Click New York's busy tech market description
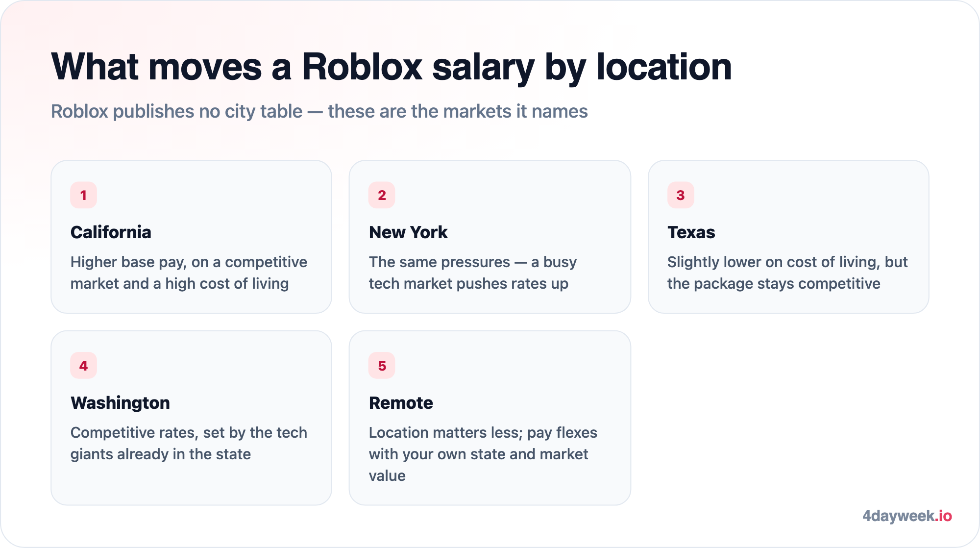This screenshot has height=548, width=980. click(472, 273)
